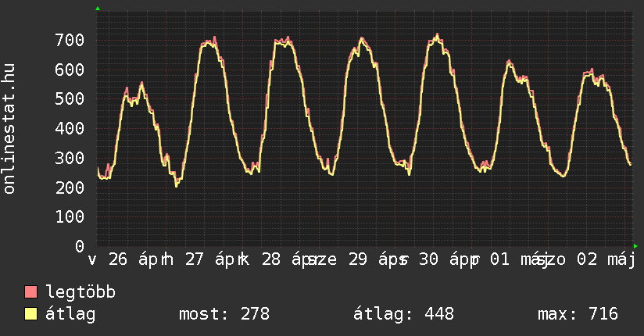Click the 'max: 716' statistic
Viewport: 644px width, 336px height.
[x=578, y=314]
